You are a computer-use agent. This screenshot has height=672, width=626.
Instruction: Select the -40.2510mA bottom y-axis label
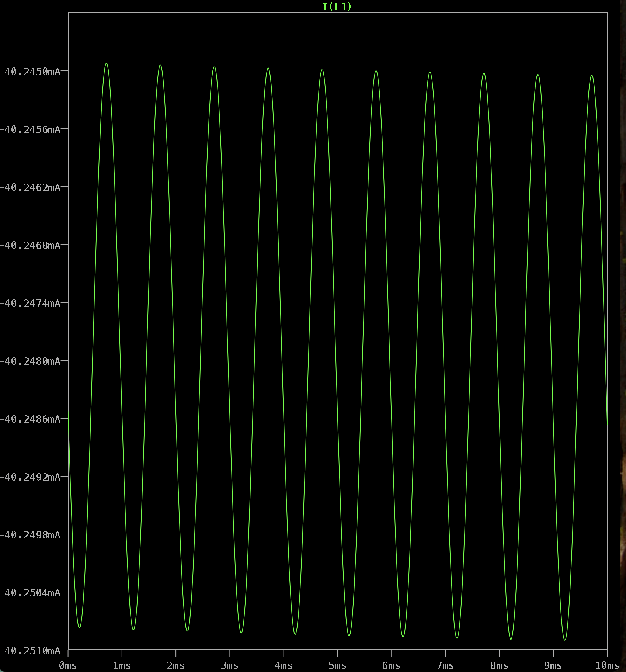30,651
